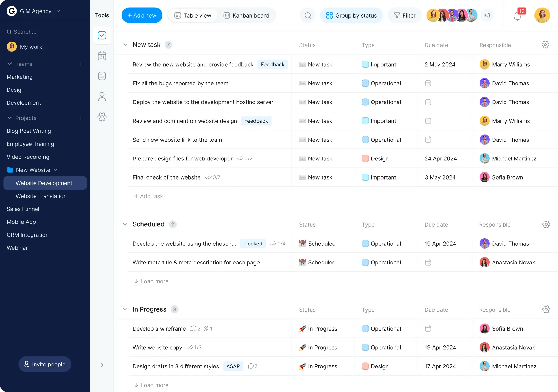Expand the New task section collapse arrow
Screen dimensions: 558x392
[x=125, y=44]
